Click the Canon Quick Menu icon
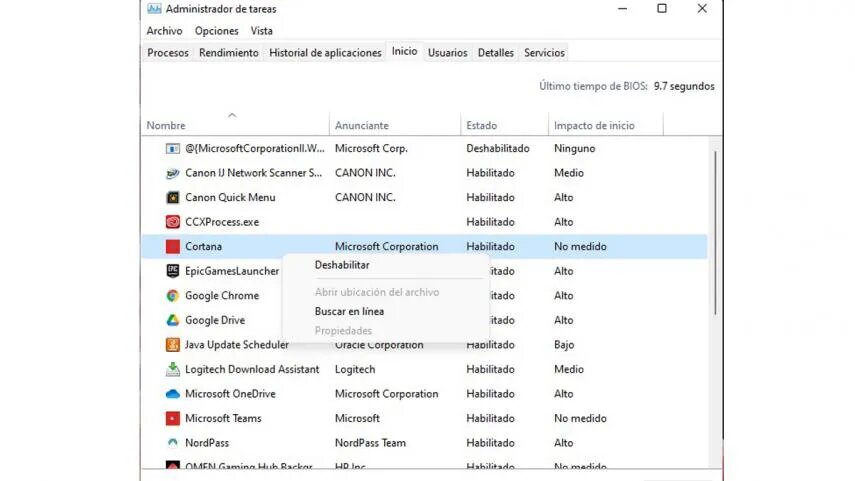Image resolution: width=855 pixels, height=481 pixels. [x=173, y=198]
